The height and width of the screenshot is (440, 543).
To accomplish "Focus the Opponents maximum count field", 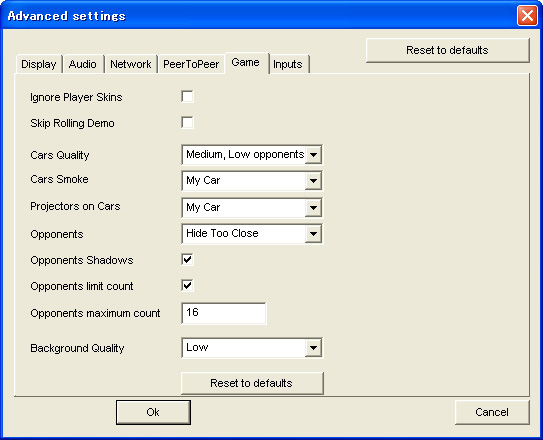I will pos(224,313).
